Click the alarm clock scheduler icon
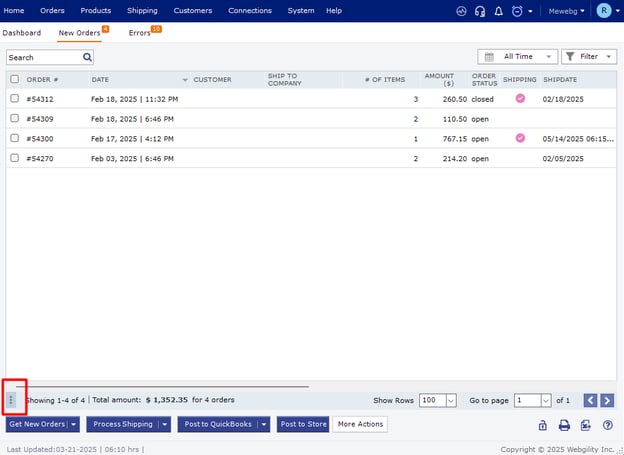This screenshot has width=624, height=455. click(x=516, y=11)
